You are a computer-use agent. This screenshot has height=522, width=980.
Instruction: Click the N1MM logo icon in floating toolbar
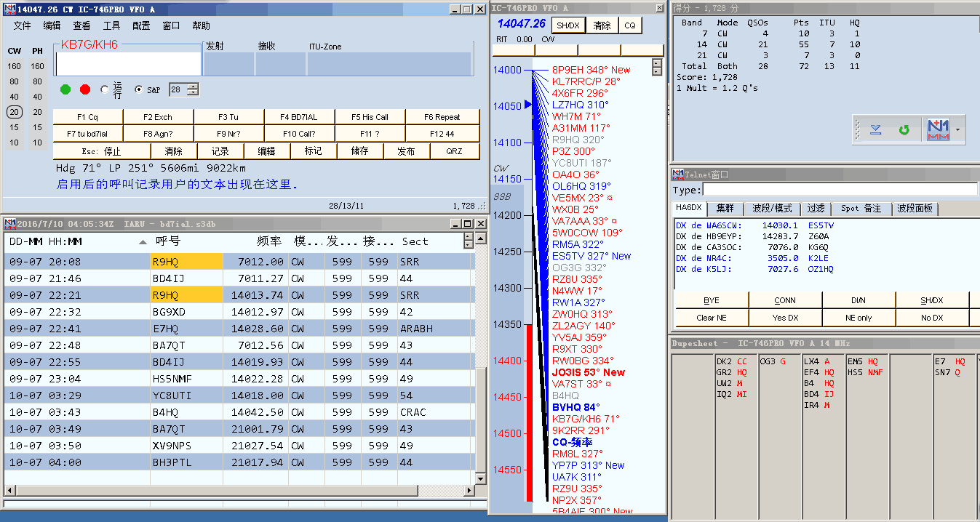pyautogui.click(x=939, y=130)
